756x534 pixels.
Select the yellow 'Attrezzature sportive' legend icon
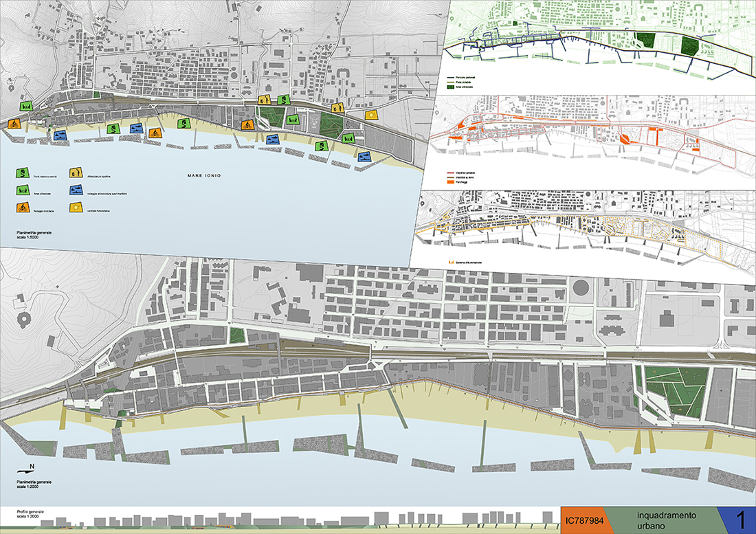tap(76, 172)
